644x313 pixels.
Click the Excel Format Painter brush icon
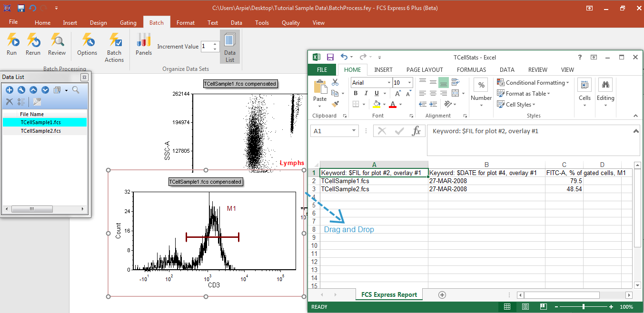tap(335, 104)
